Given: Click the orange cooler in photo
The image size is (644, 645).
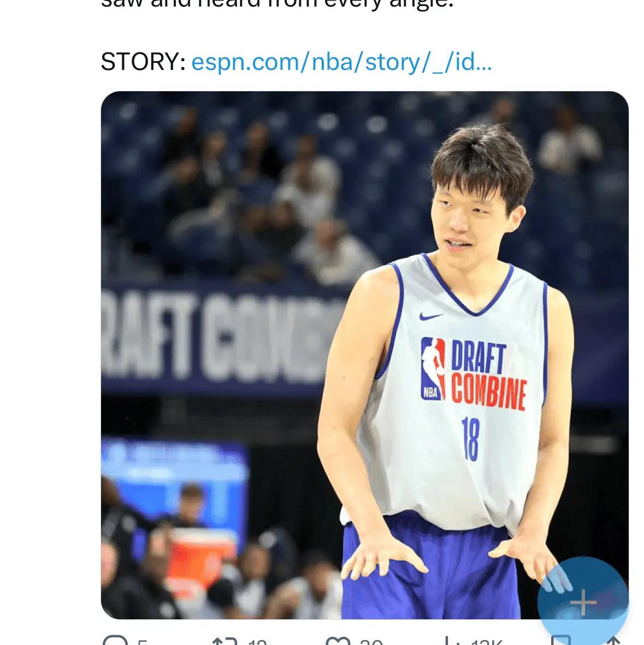Looking at the screenshot, I should tap(201, 552).
